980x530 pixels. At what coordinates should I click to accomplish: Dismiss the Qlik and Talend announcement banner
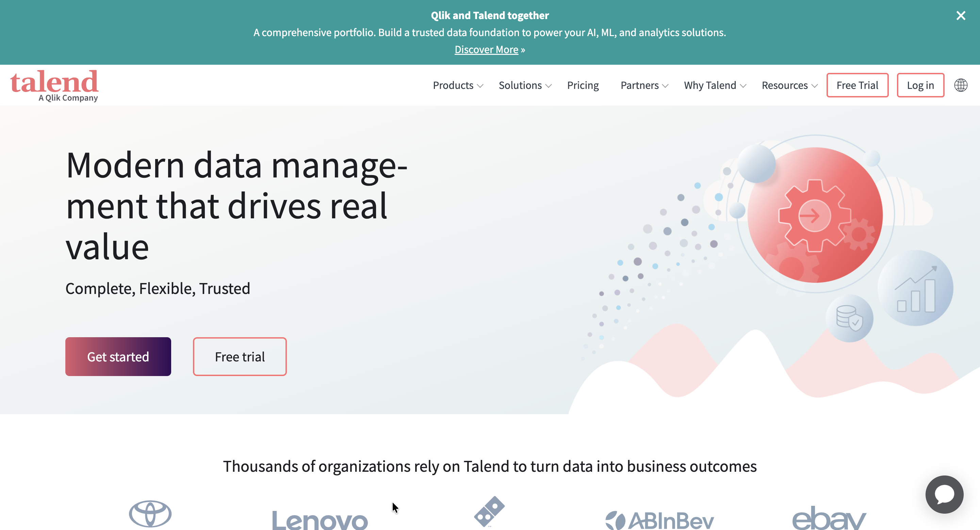961,16
